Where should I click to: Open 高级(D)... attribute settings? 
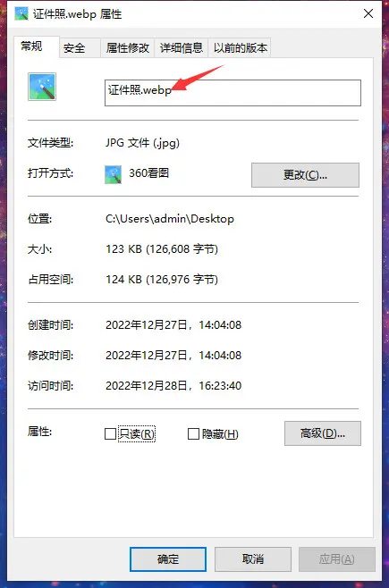click(x=323, y=433)
